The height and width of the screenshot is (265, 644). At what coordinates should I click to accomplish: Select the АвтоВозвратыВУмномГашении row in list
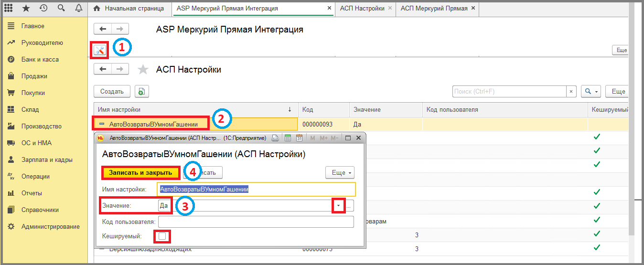(153, 124)
